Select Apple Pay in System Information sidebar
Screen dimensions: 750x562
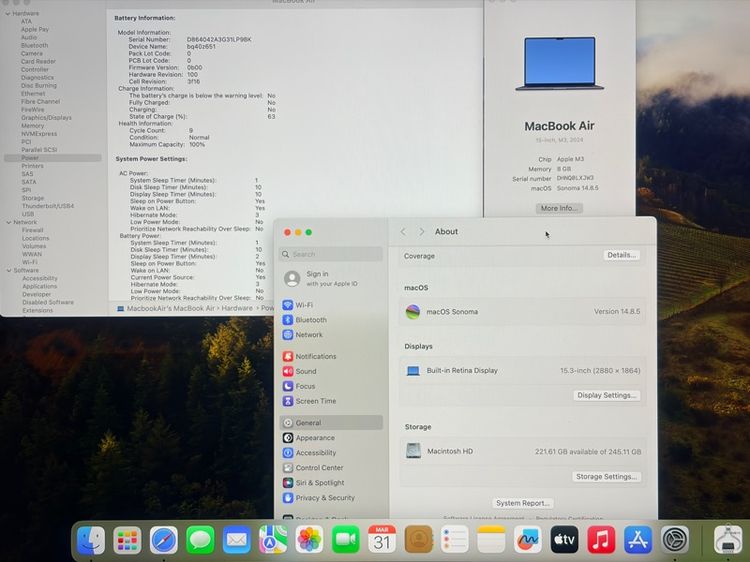point(35,29)
